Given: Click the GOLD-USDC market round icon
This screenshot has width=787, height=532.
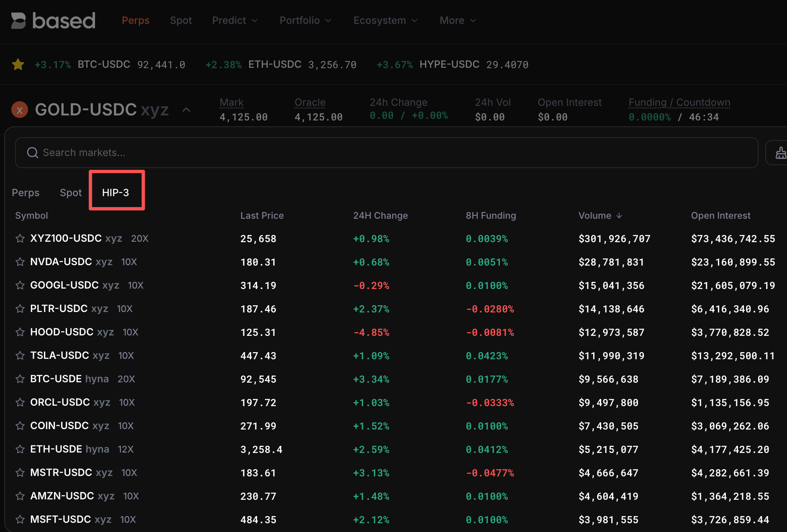Looking at the screenshot, I should [20, 110].
